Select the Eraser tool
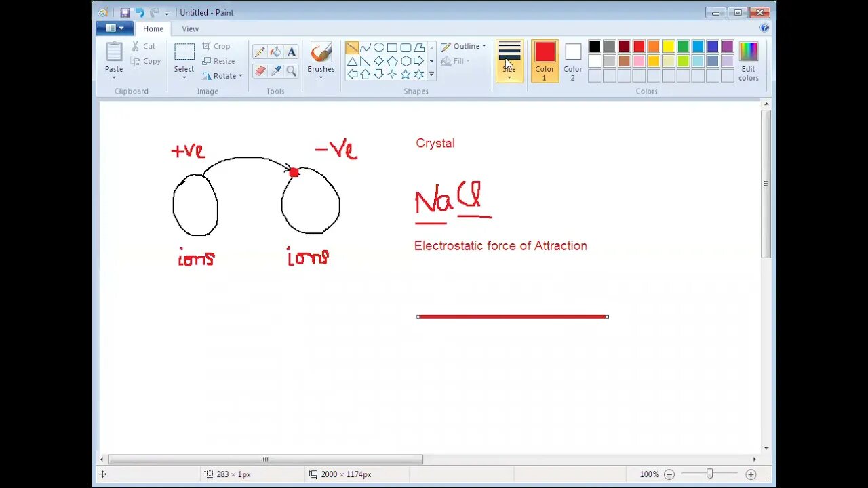 click(x=260, y=70)
